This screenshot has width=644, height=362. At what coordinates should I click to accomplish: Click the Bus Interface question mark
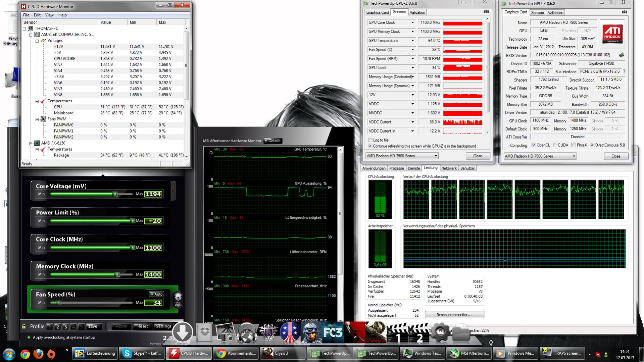[x=624, y=71]
